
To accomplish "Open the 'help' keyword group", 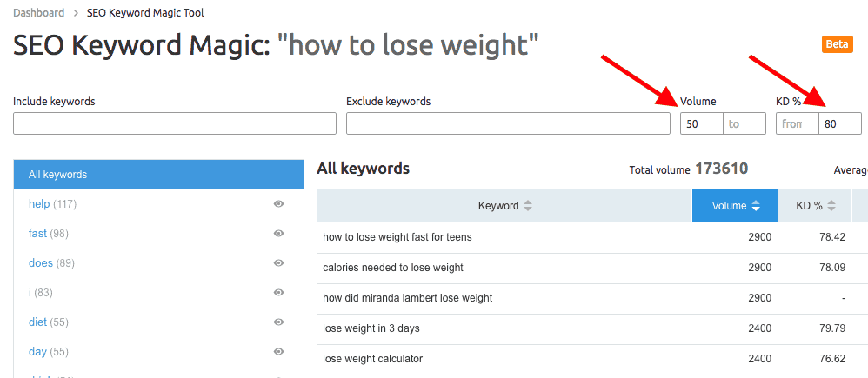I will pyautogui.click(x=39, y=204).
